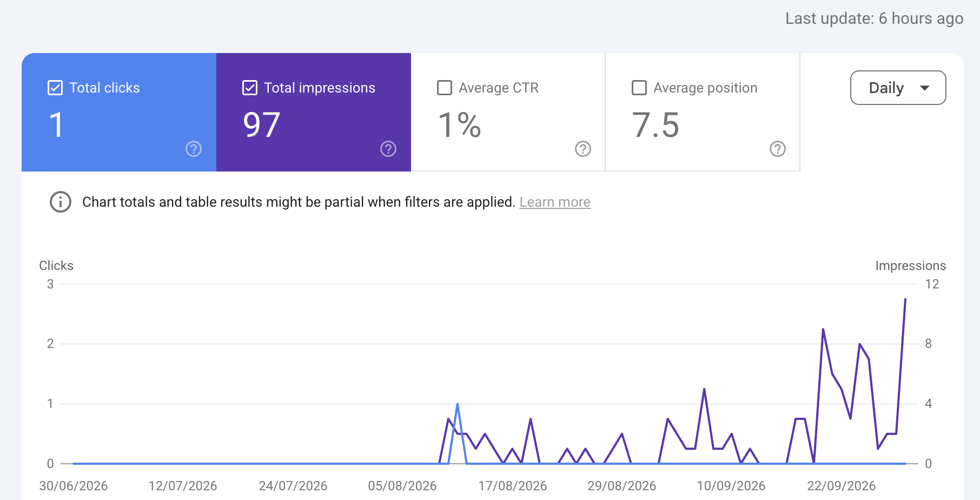Image resolution: width=980 pixels, height=500 pixels.
Task: Click the Clicks axis title
Action: coord(56,266)
